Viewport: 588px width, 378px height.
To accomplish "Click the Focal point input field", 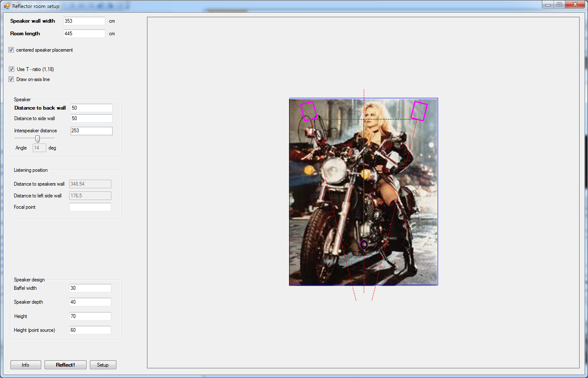I will (90, 207).
